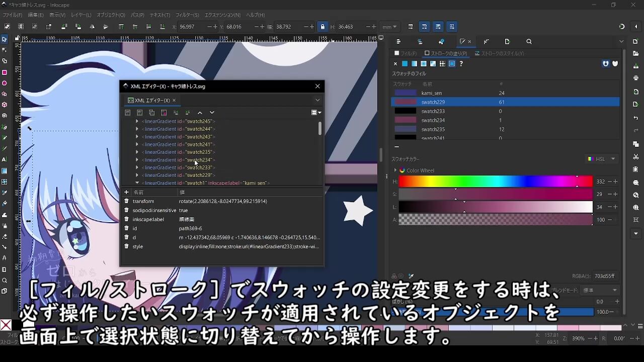The height and width of the screenshot is (362, 644).
Task: Expand the right command bar overflow arrow
Action: [x=636, y=234]
